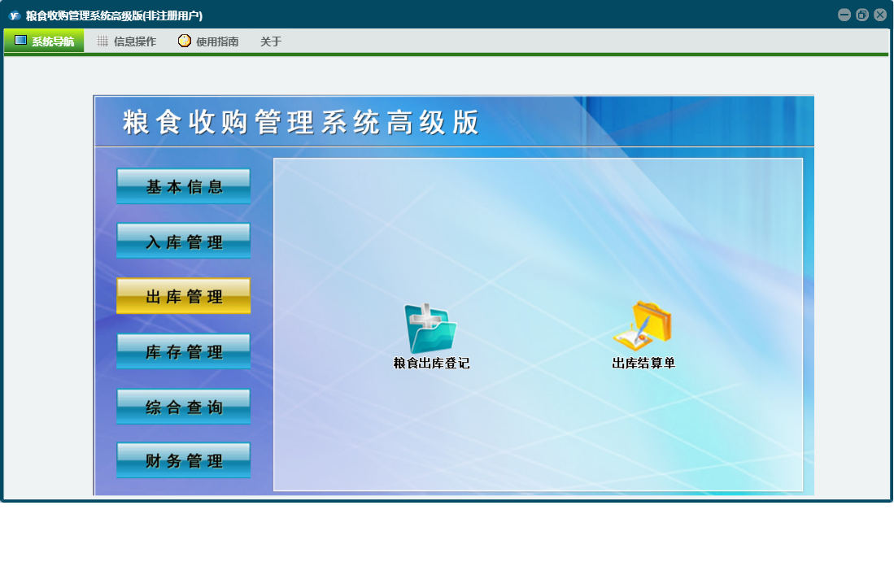Click the window title text in title bar

click(114, 15)
